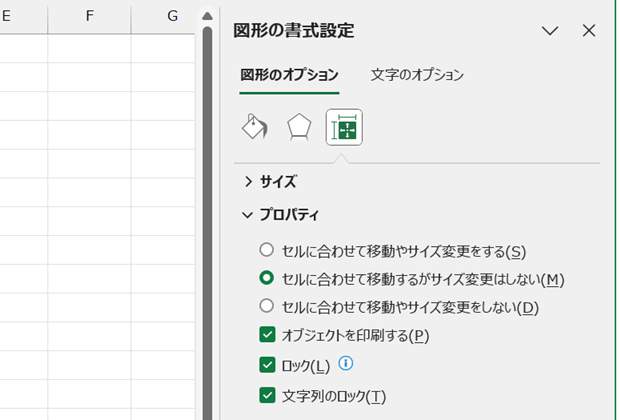Select the 図形のオプション tab

(289, 75)
